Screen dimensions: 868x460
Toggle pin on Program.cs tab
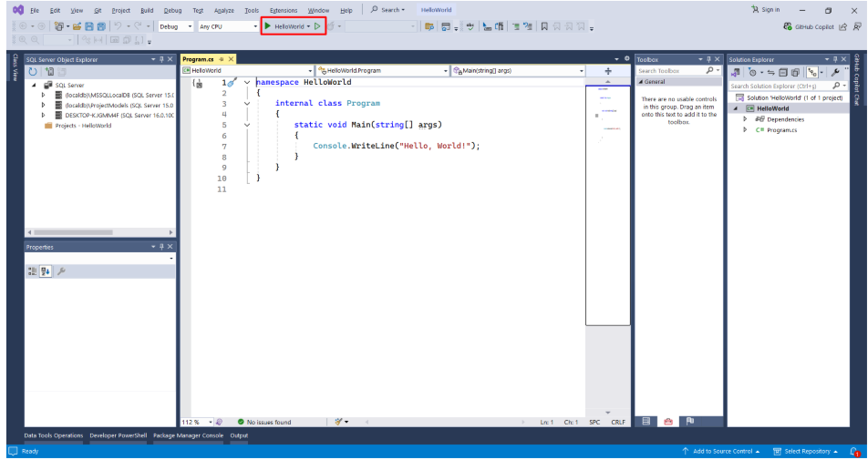(x=221, y=59)
